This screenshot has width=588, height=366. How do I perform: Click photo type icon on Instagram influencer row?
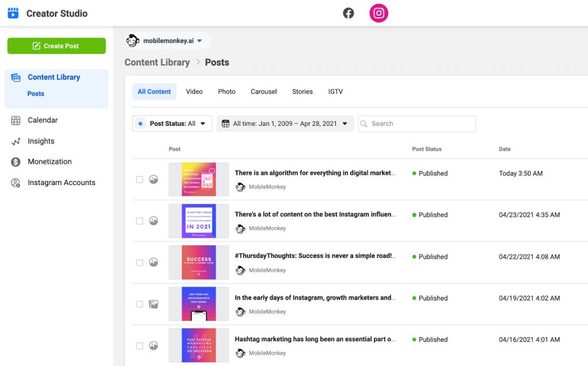click(x=153, y=221)
